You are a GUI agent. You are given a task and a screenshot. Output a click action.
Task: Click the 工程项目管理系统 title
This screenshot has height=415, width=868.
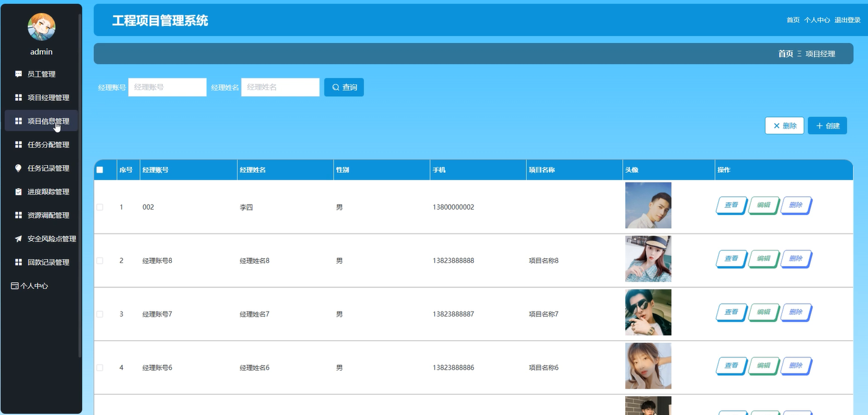click(160, 20)
